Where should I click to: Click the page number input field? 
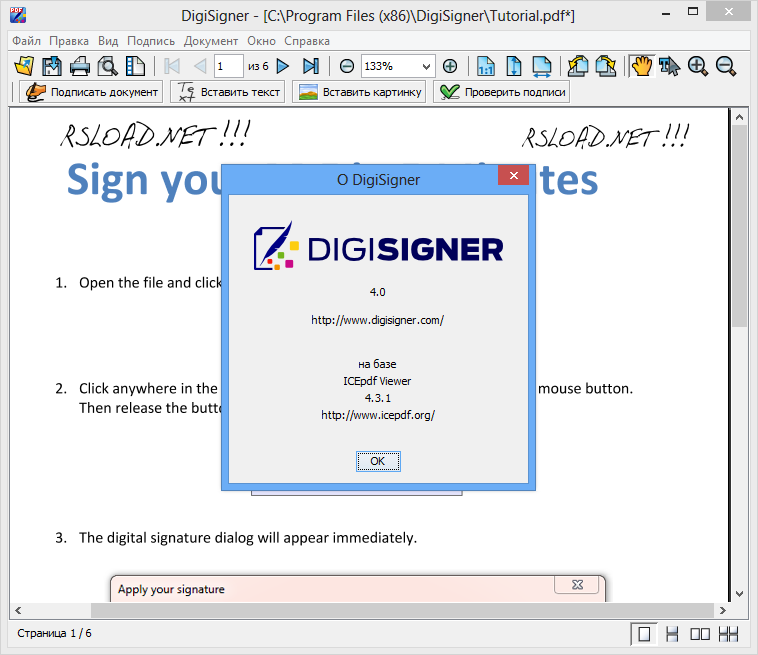228,66
